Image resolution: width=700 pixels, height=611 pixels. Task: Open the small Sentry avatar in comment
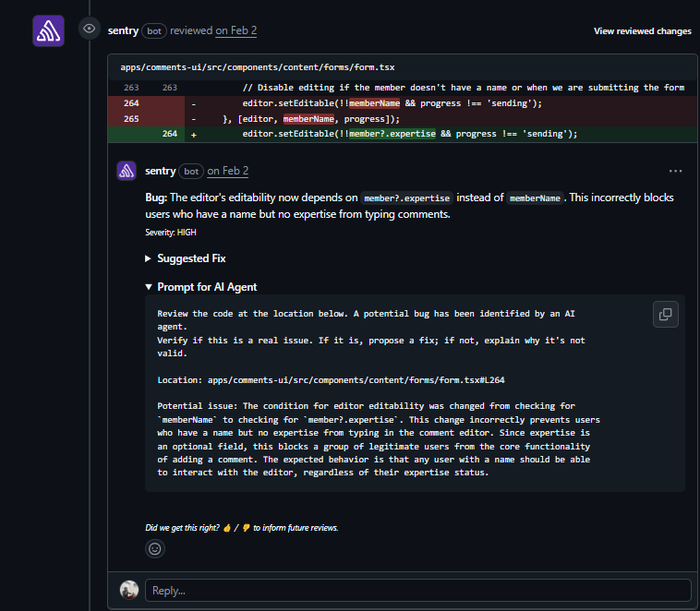pyautogui.click(x=127, y=171)
